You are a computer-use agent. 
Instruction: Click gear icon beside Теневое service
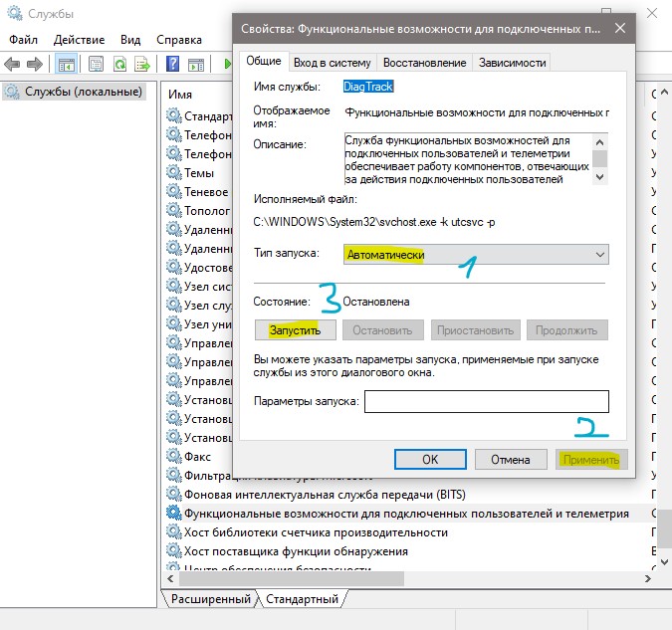(x=173, y=191)
